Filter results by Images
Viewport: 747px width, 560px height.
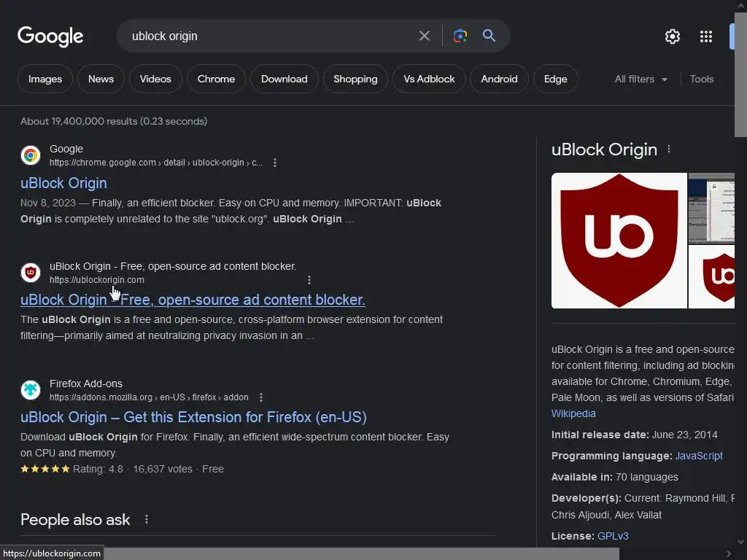click(x=45, y=79)
